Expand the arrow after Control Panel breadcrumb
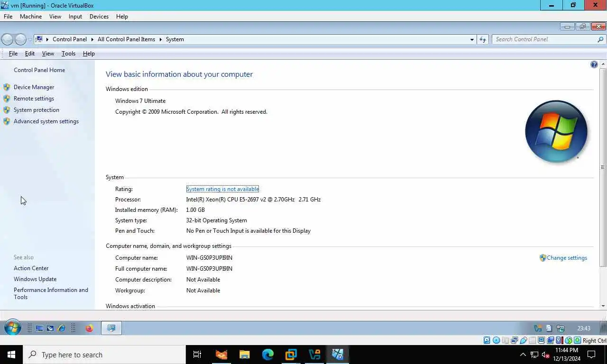The height and width of the screenshot is (364, 607). pyautogui.click(x=92, y=39)
